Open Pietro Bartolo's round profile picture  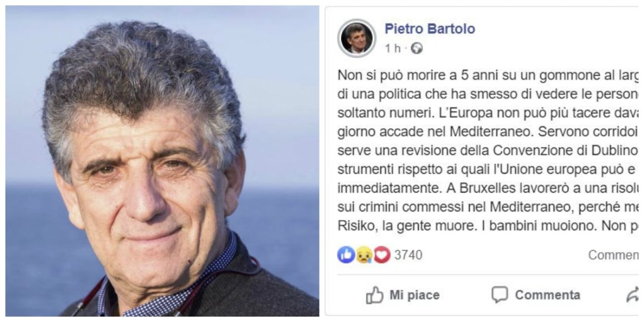coord(357,38)
